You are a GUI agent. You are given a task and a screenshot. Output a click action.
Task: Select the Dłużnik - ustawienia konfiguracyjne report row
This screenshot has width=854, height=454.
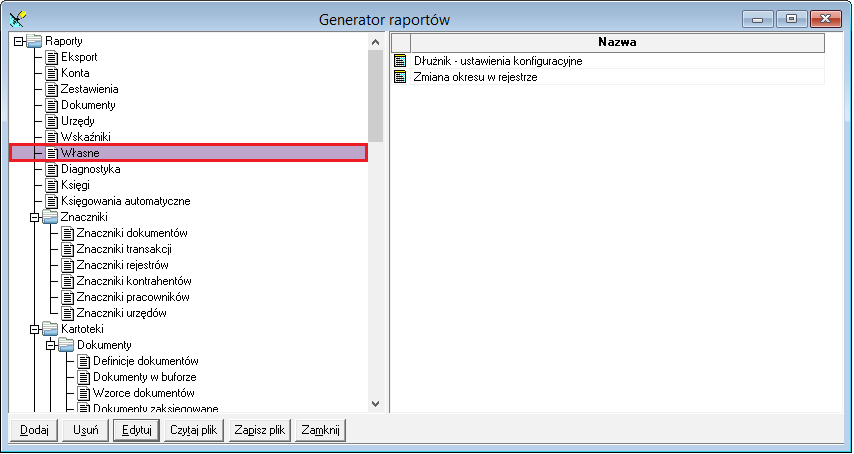click(608, 60)
